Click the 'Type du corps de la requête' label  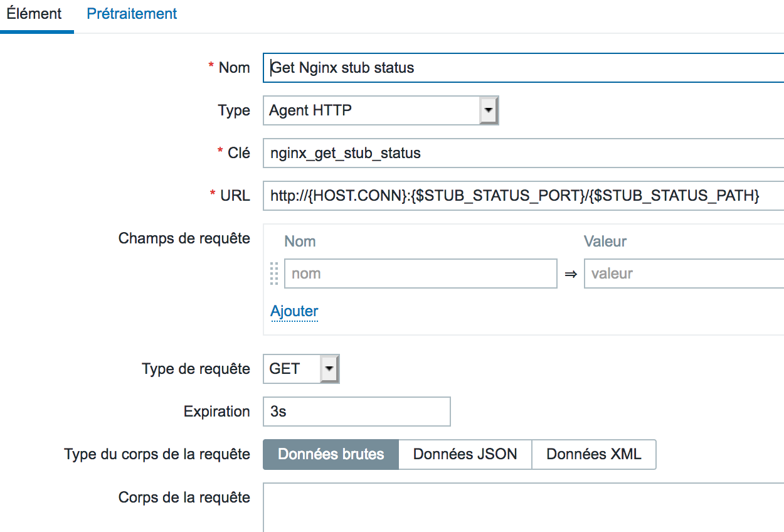coord(157,454)
